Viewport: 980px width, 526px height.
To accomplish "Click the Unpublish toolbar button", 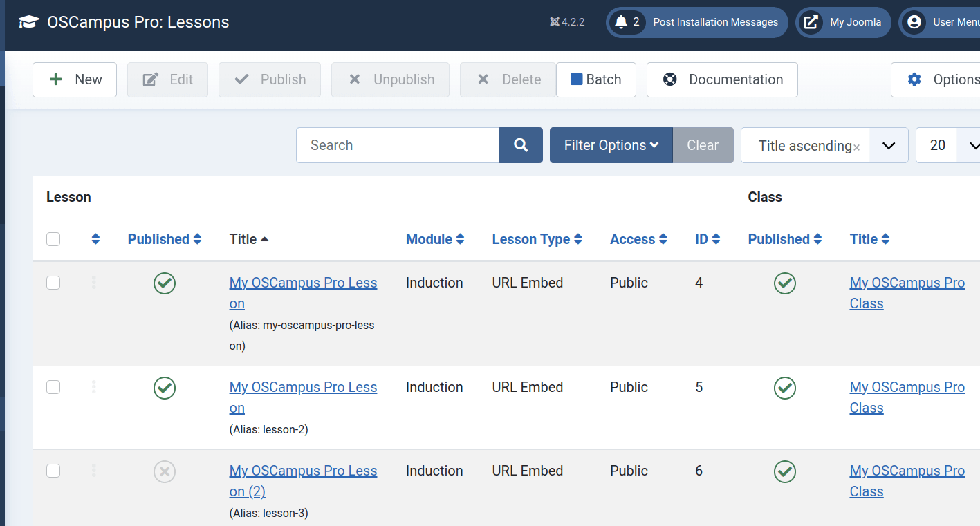I will pos(391,79).
